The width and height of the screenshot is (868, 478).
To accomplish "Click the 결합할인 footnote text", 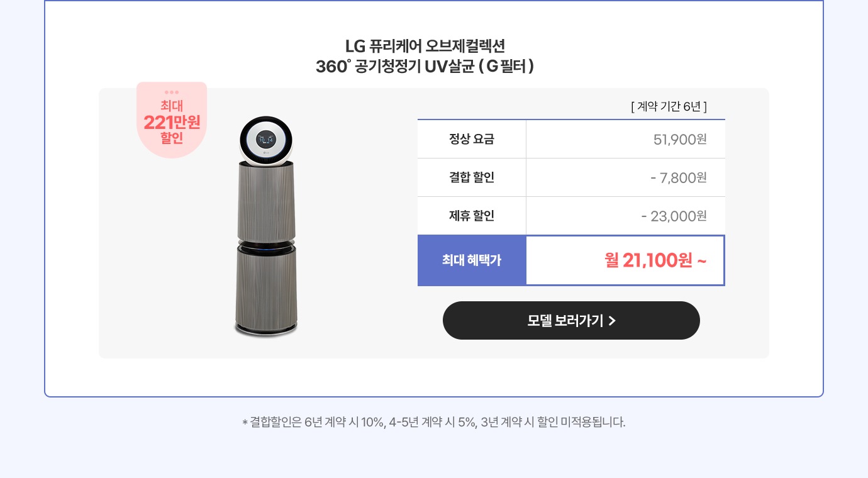I will 434,421.
